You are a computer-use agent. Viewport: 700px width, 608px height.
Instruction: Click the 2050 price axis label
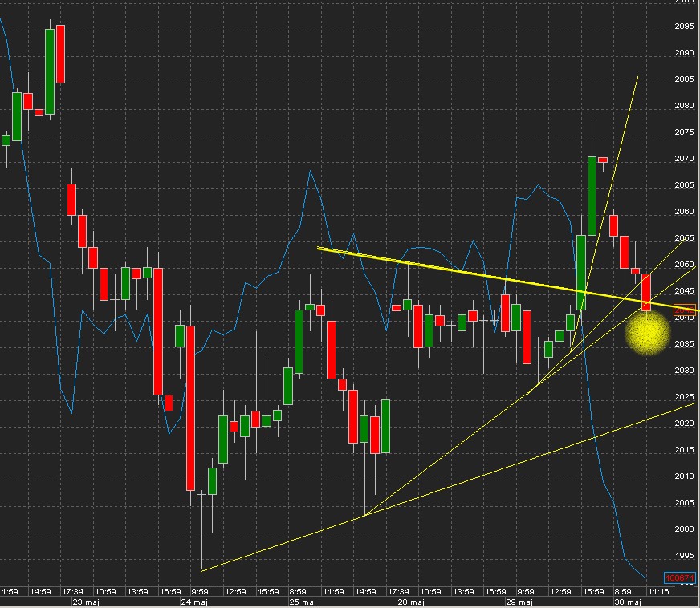pos(684,264)
